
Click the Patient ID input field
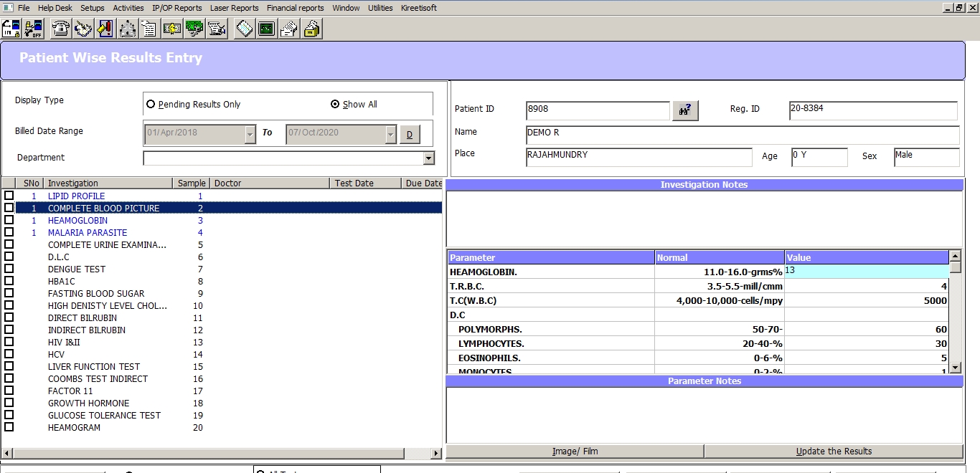coord(597,110)
